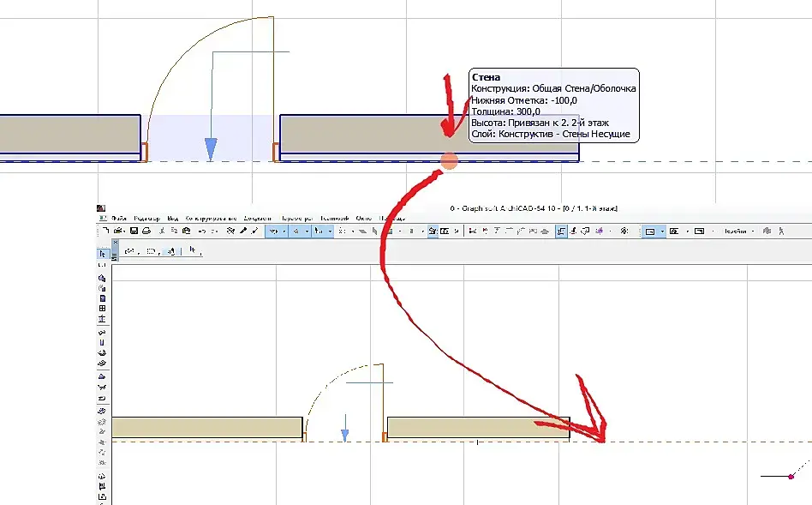Click the Copy toolbar icon
This screenshot has height=505, width=812.
click(174, 231)
